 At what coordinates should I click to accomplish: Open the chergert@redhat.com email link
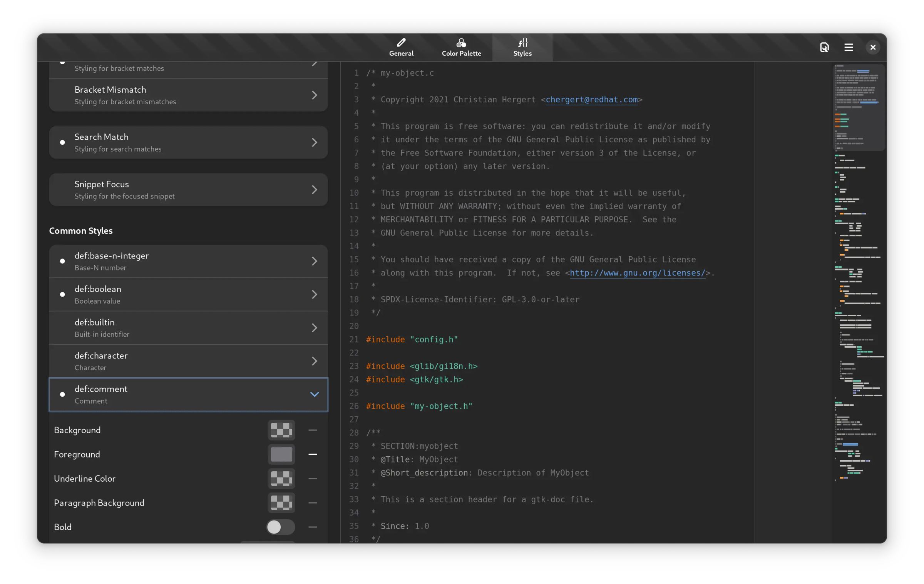592,100
